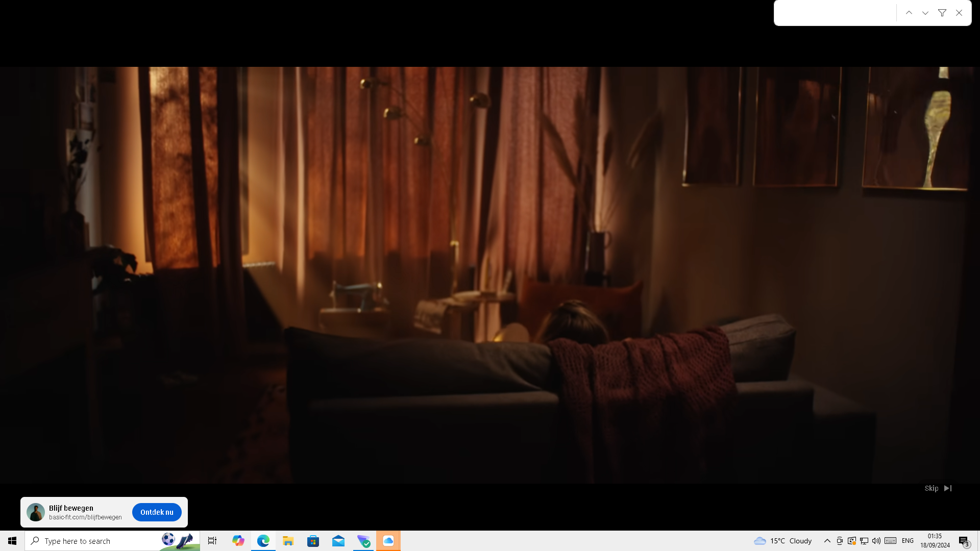Click the Ontdek nu button
Viewport: 980px width, 551px height.
pyautogui.click(x=157, y=512)
